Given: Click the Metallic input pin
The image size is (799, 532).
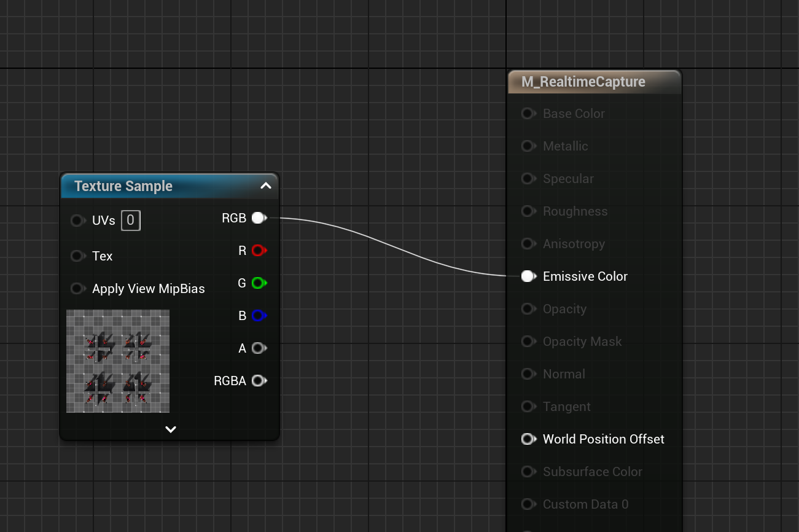Looking at the screenshot, I should 528,146.
